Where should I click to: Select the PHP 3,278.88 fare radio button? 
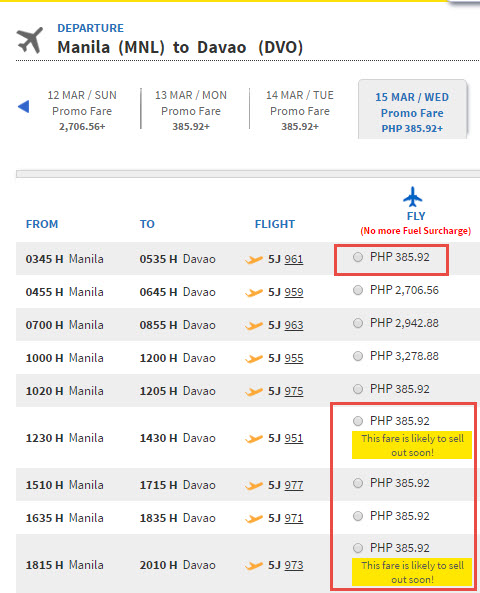pyautogui.click(x=358, y=356)
